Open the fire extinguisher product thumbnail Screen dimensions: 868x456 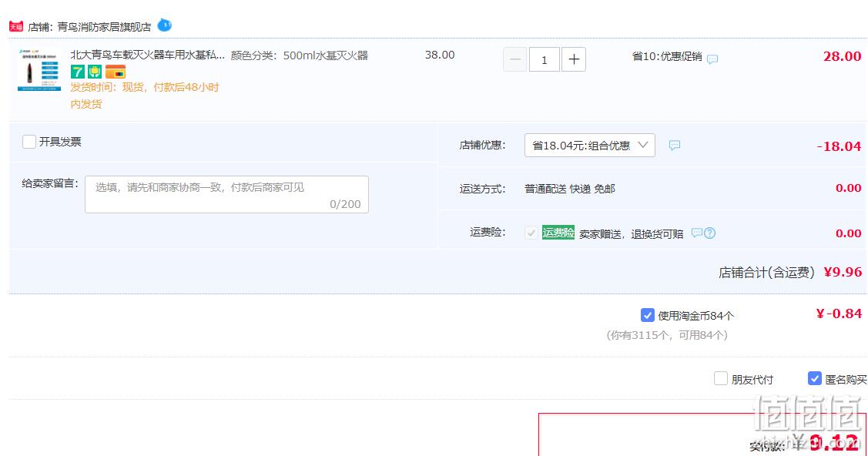tap(39, 70)
